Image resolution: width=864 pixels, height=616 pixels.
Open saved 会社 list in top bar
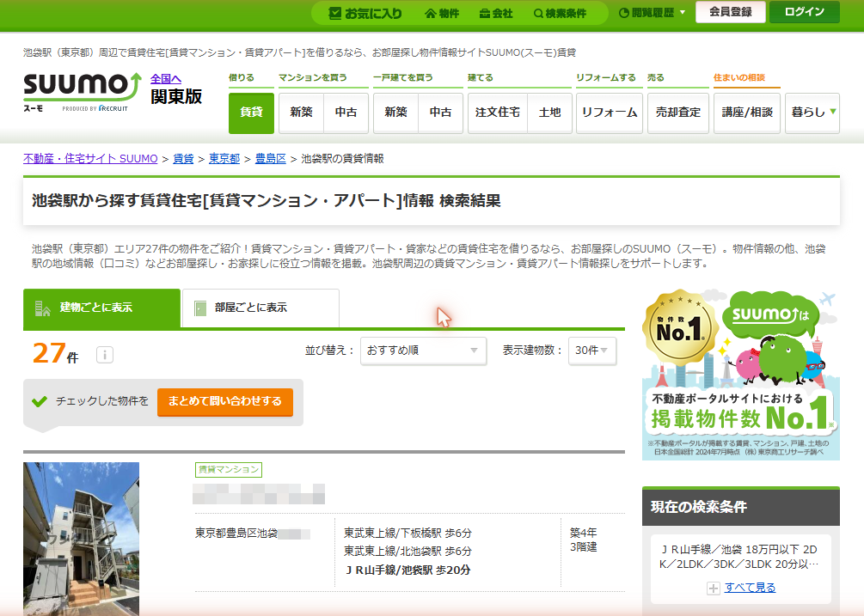[496, 13]
